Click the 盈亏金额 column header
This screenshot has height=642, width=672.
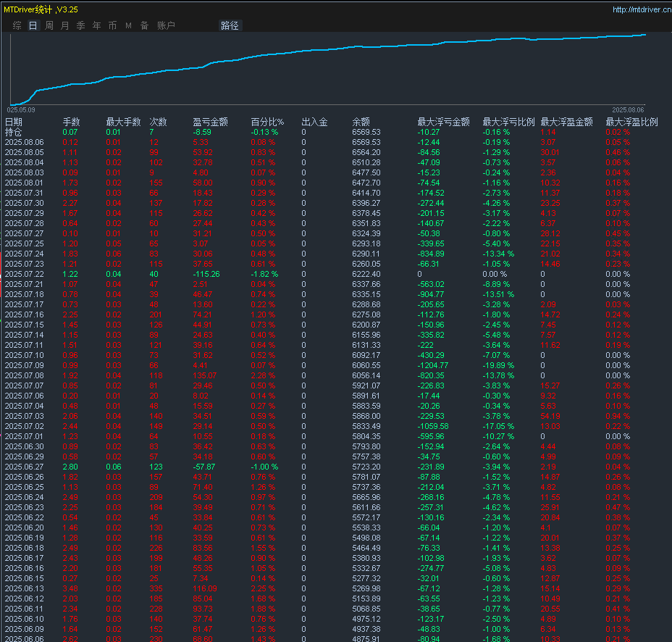coord(210,122)
